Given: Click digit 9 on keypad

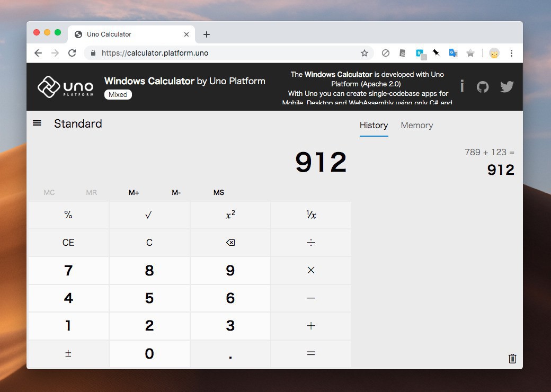Looking at the screenshot, I should coord(230,270).
